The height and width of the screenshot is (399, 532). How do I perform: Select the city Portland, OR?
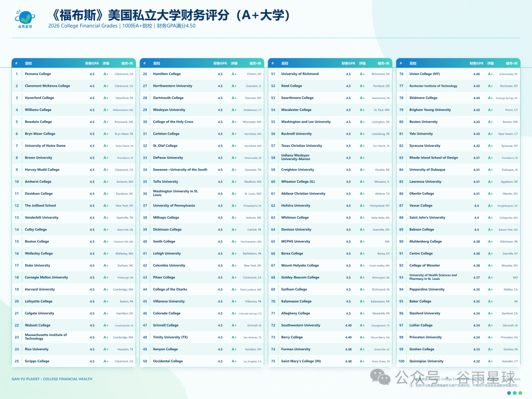tap(381, 86)
